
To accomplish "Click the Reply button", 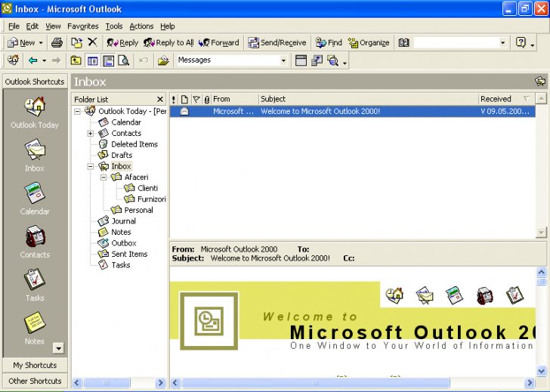I will [x=122, y=43].
